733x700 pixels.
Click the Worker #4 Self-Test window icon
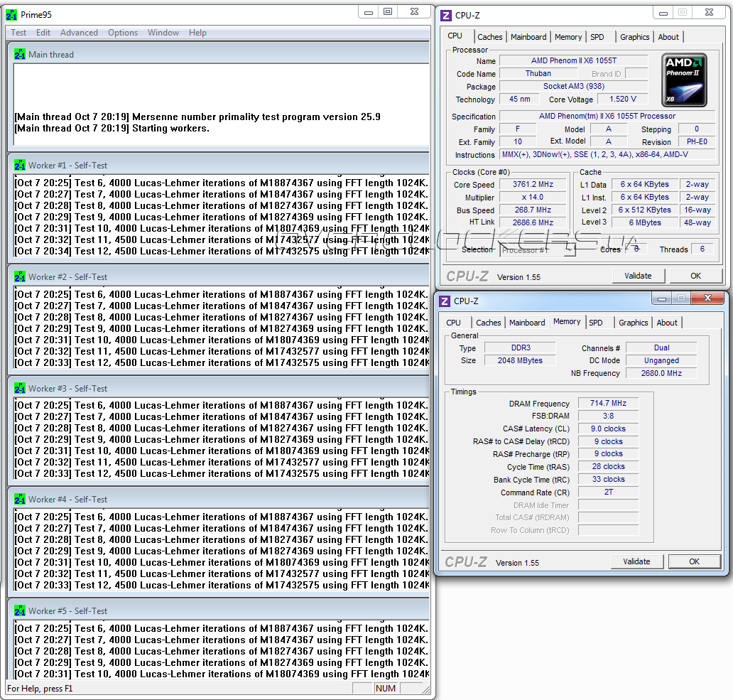(20, 500)
